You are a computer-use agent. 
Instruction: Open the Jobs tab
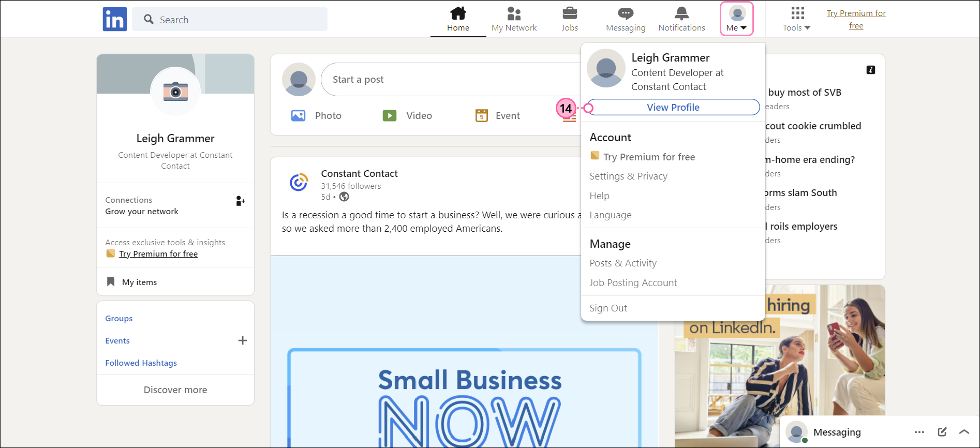[x=570, y=20]
